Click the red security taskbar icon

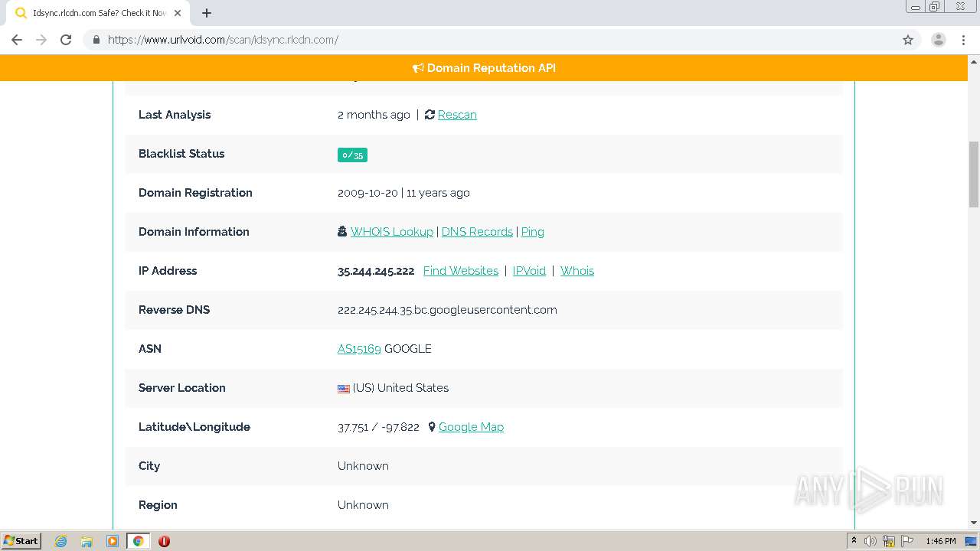tap(164, 541)
